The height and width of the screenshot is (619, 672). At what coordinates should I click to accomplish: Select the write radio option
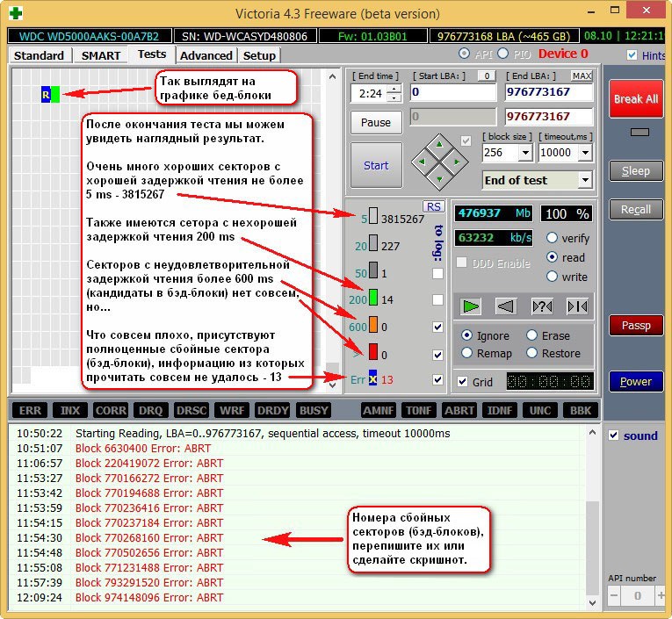pos(552,277)
